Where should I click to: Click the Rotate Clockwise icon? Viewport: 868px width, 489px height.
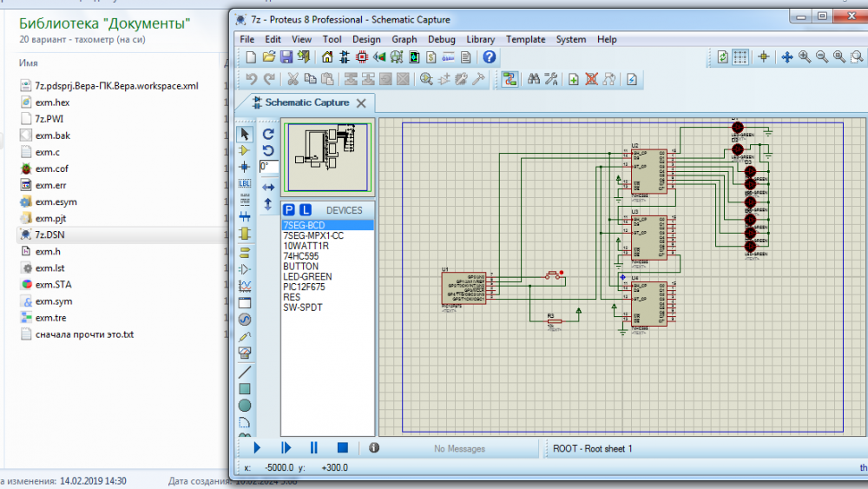pyautogui.click(x=268, y=134)
